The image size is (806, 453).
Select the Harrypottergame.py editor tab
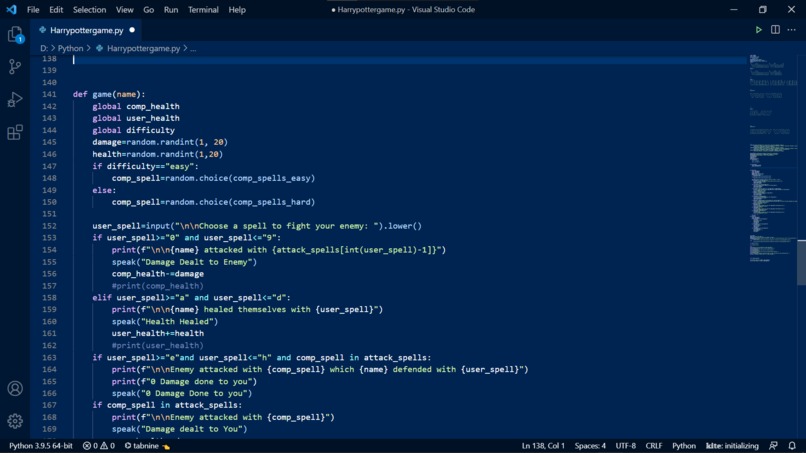pyautogui.click(x=86, y=30)
